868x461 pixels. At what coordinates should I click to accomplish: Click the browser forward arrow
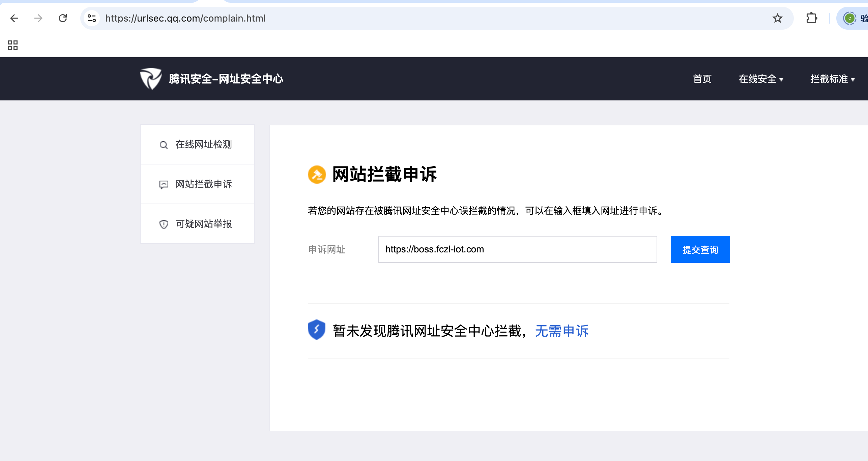point(38,18)
